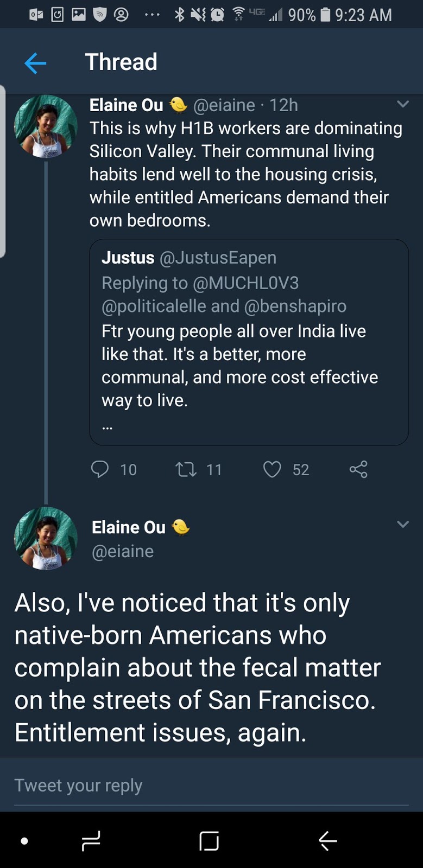This screenshot has height=868, width=423.
Task: Open Elaine Ou's avatar on second tweet
Action: [46, 538]
